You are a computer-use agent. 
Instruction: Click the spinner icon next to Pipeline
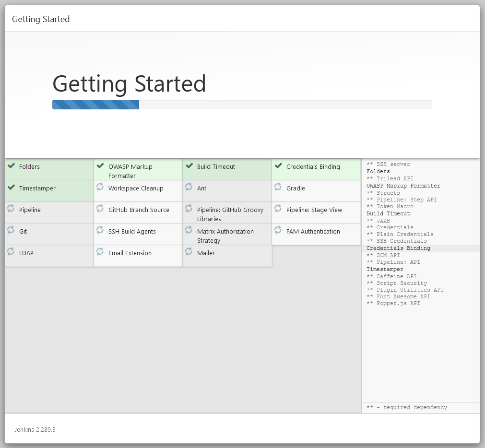pyautogui.click(x=11, y=210)
